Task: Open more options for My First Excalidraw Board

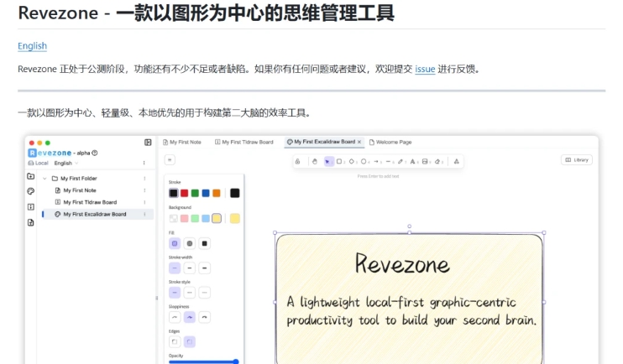Action: tap(144, 215)
